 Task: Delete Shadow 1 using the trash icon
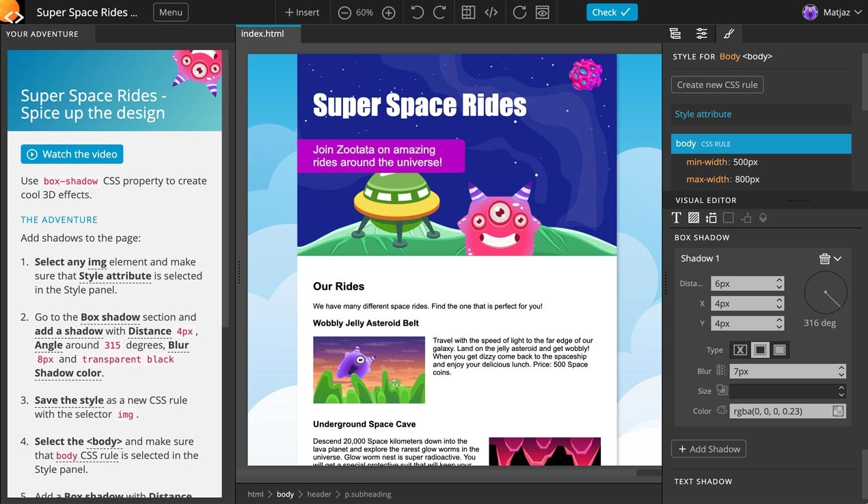click(x=824, y=258)
